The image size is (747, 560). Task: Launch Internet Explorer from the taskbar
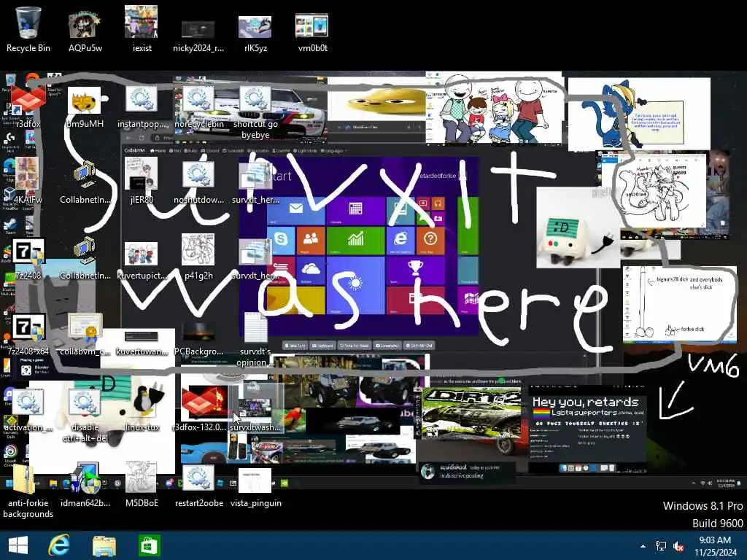tap(59, 545)
